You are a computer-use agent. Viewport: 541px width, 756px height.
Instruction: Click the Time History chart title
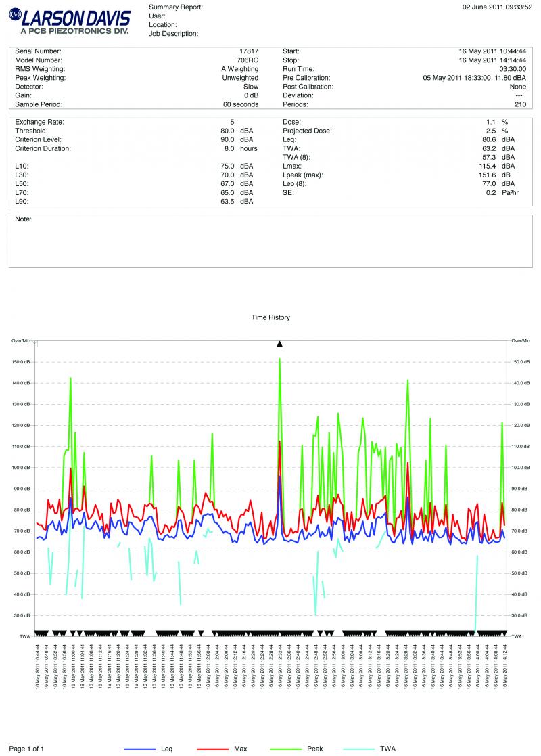270,317
